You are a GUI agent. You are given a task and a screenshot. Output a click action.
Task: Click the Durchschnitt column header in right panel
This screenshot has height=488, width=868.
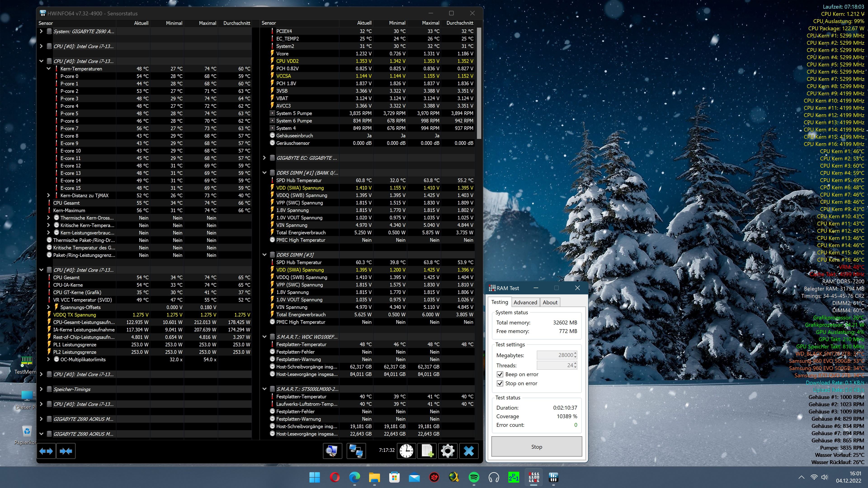(x=458, y=23)
